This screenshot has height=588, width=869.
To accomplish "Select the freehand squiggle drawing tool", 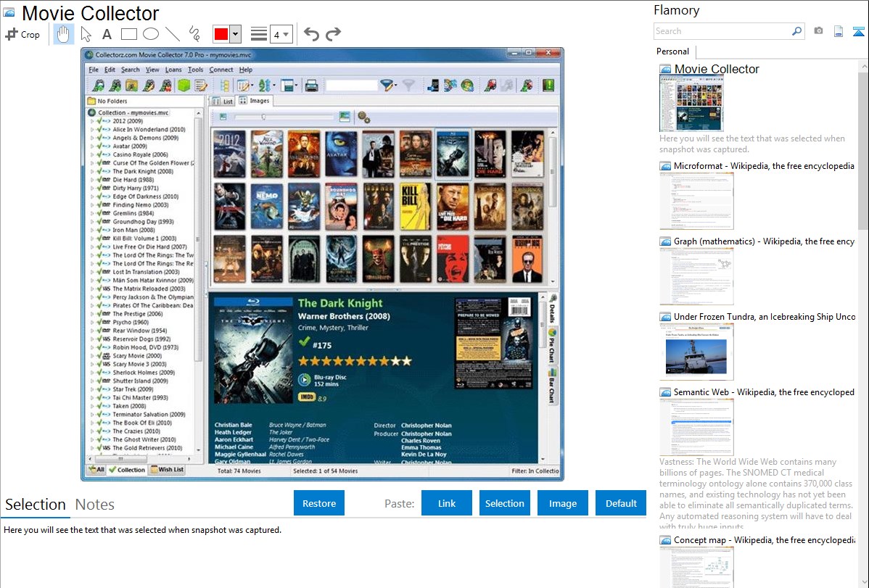I will click(x=194, y=34).
